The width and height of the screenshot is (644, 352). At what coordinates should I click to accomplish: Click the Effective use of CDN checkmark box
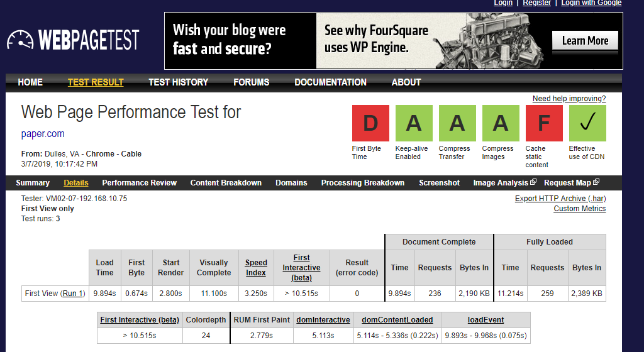click(587, 123)
